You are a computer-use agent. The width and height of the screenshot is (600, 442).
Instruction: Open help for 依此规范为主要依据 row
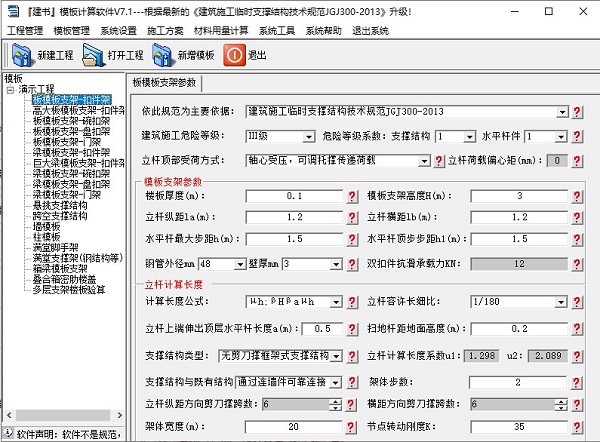(577, 112)
